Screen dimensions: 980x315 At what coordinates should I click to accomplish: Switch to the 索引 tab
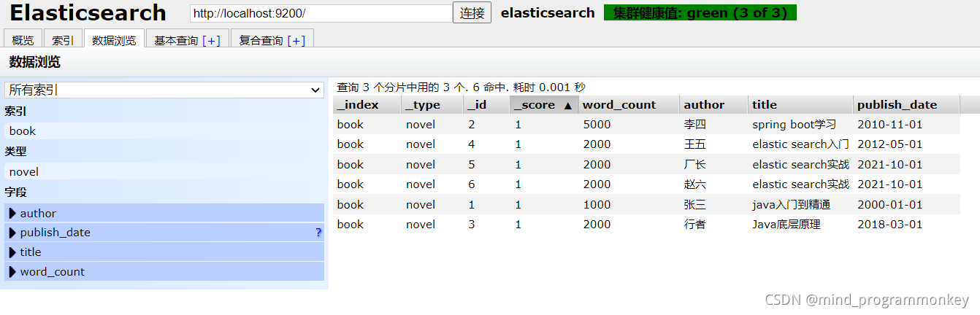point(63,40)
